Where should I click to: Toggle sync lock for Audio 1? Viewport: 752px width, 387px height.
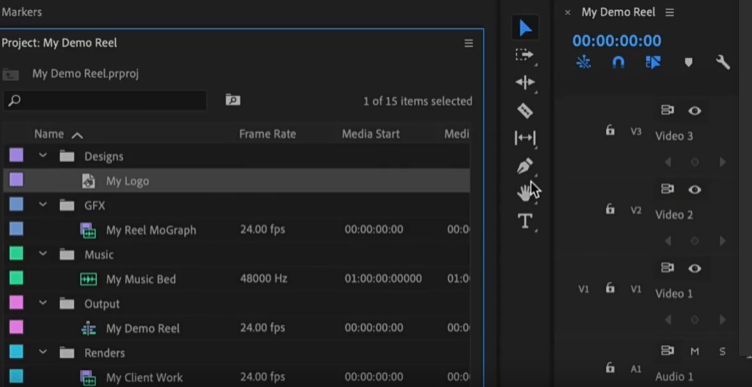[x=667, y=351]
